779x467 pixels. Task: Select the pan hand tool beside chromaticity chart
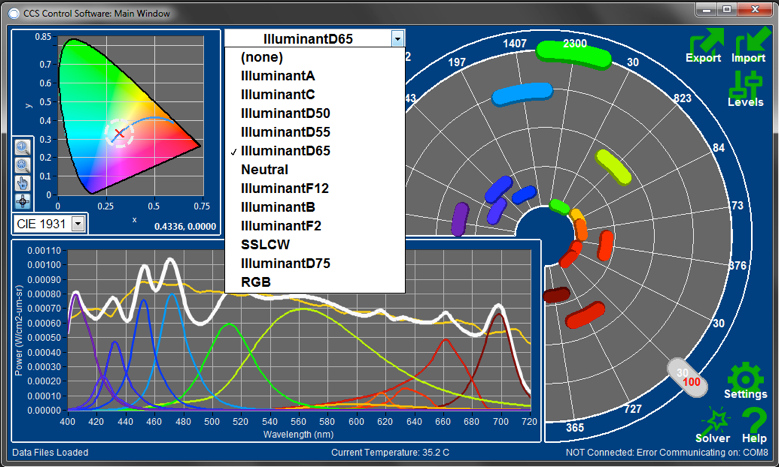[23, 183]
